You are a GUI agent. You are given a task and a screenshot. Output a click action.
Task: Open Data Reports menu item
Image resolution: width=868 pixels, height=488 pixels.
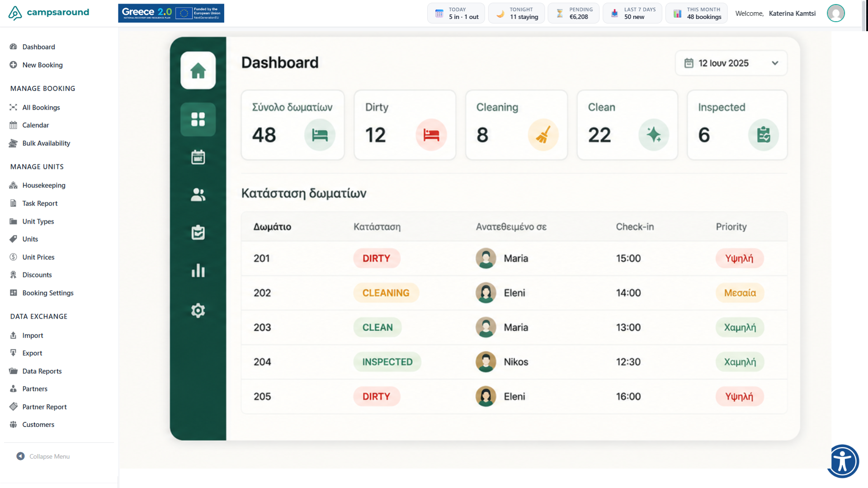pos(42,371)
